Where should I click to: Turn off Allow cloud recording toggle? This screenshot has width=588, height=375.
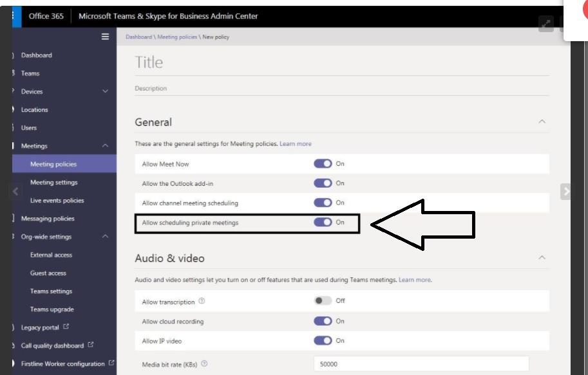pos(323,321)
